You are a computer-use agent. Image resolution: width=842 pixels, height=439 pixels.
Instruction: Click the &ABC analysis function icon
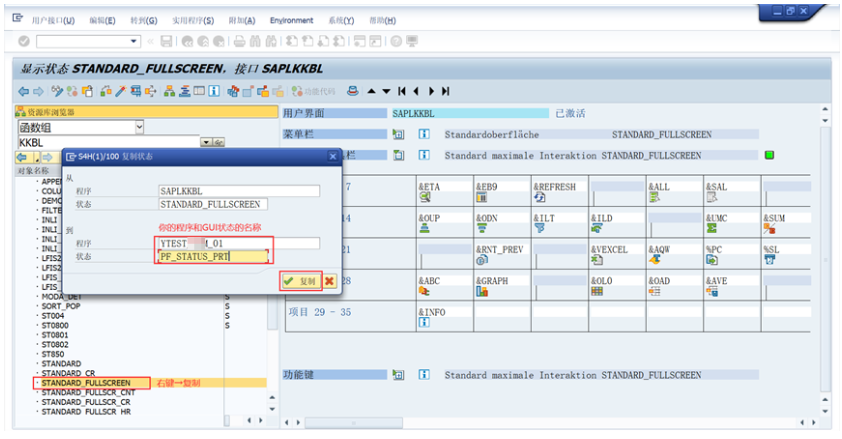[x=425, y=291]
